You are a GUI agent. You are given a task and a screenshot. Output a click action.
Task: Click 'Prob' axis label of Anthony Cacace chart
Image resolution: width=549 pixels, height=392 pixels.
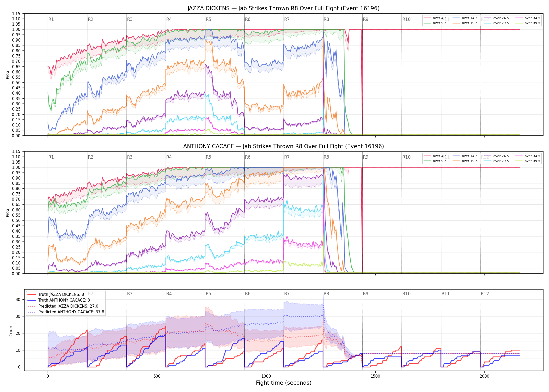8,213
